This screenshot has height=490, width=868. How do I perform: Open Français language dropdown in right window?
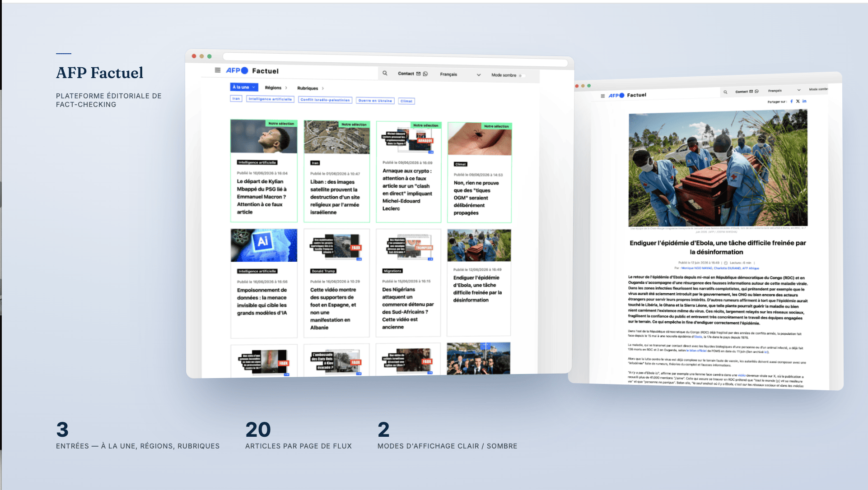point(784,90)
